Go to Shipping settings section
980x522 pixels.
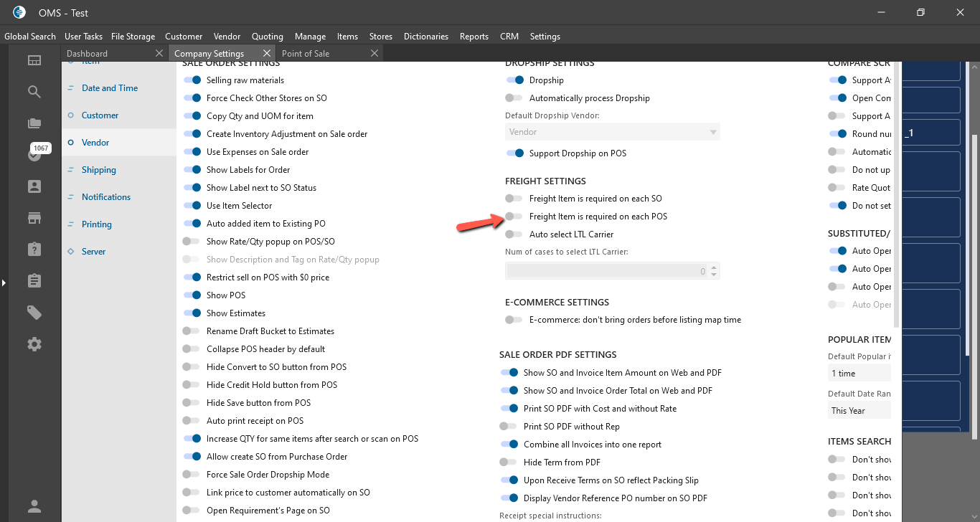pyautogui.click(x=98, y=170)
